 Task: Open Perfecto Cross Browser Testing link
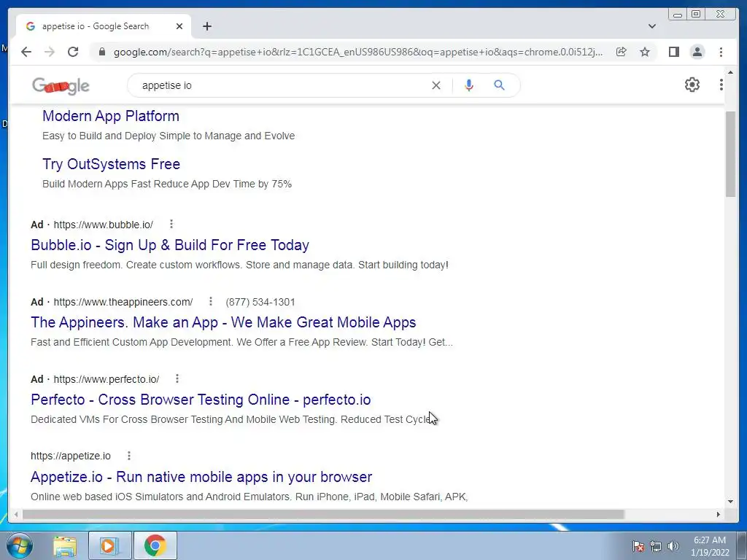(201, 400)
